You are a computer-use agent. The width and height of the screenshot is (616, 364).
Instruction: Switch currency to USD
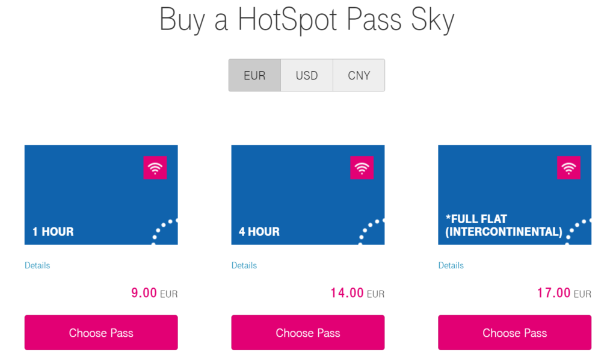(307, 75)
